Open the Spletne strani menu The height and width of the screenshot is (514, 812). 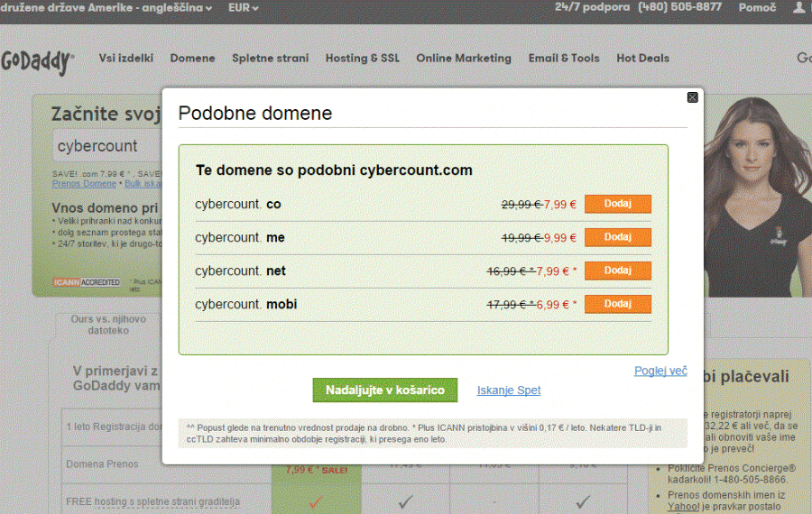coord(270,58)
